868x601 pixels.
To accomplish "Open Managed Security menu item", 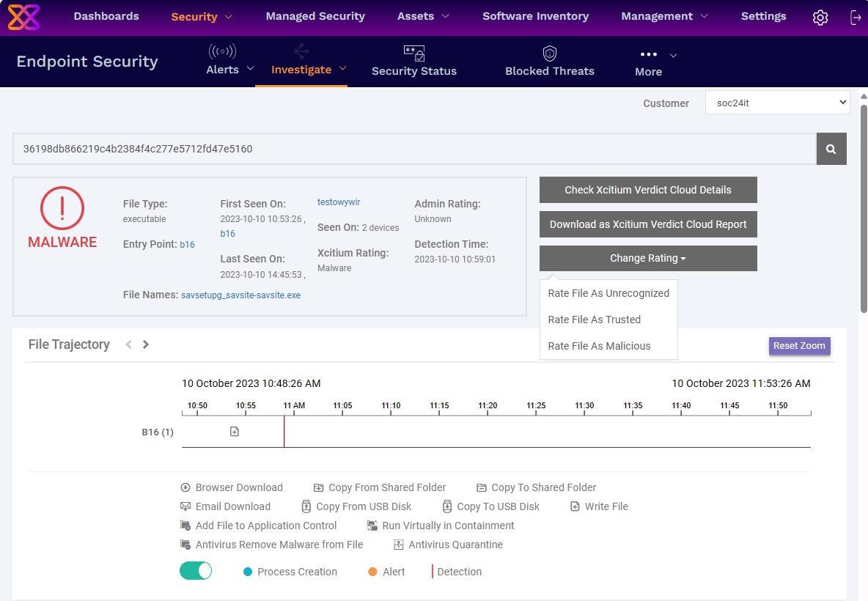I will [x=315, y=17].
